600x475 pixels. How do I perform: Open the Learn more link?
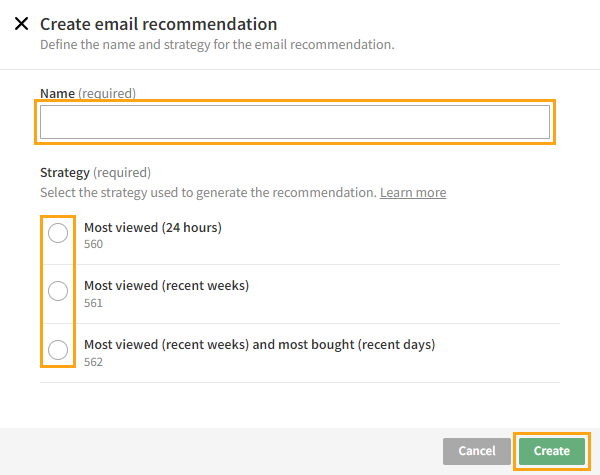[413, 192]
